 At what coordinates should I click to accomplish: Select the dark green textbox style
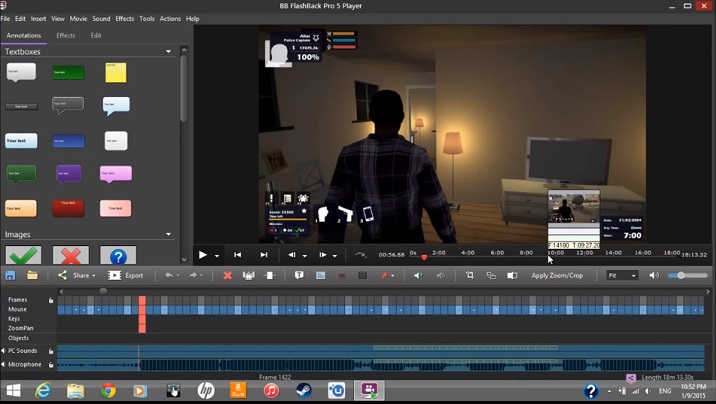tap(68, 72)
